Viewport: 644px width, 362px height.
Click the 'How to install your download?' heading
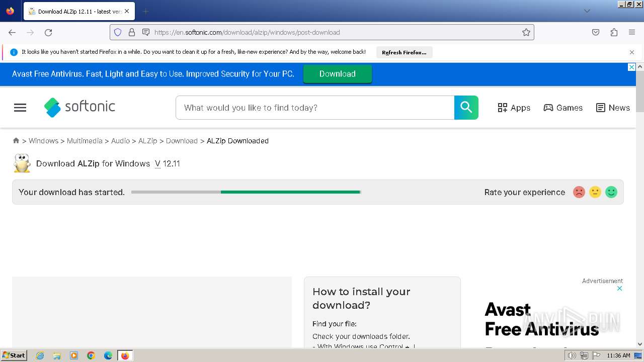tap(361, 298)
